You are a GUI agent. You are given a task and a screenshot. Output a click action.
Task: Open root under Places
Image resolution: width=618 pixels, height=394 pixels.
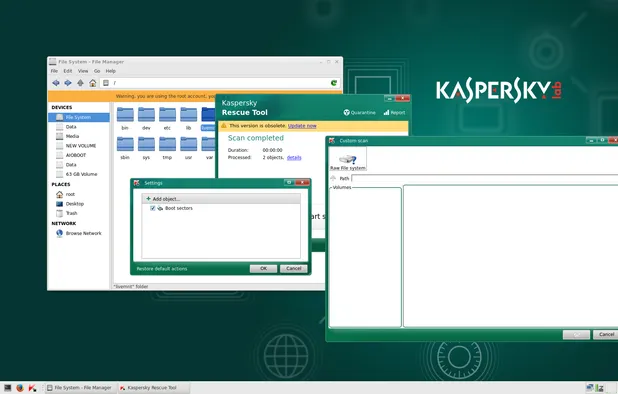79,194
